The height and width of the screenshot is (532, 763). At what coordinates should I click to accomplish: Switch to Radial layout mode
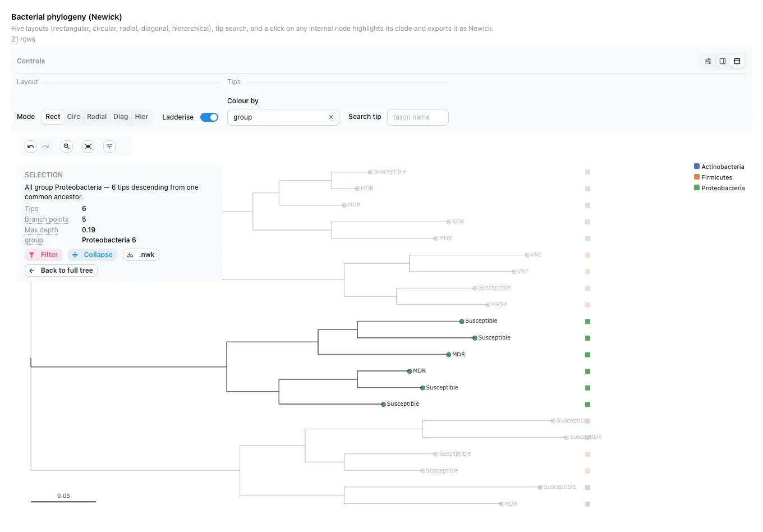[x=96, y=117]
